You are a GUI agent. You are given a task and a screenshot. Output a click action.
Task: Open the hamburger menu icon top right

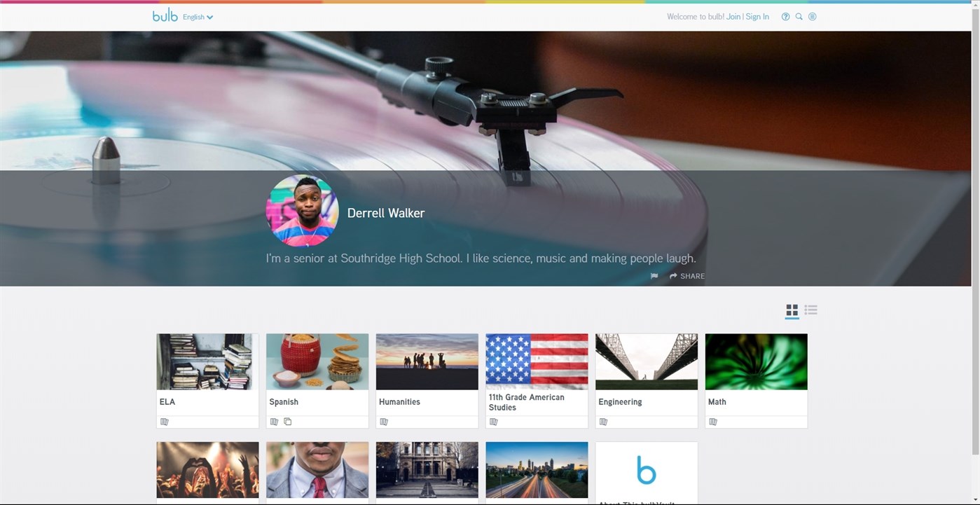[813, 16]
